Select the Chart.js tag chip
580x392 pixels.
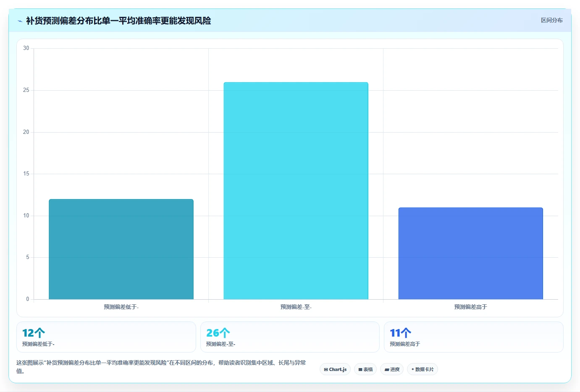(335, 369)
